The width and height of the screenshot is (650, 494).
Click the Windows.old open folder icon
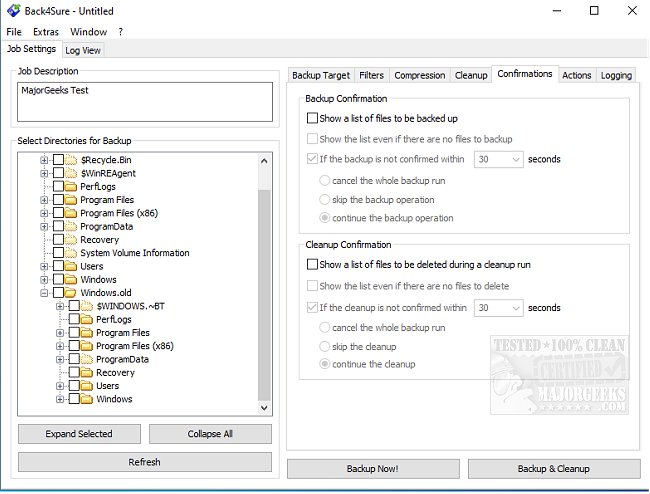pyautogui.click(x=71, y=293)
